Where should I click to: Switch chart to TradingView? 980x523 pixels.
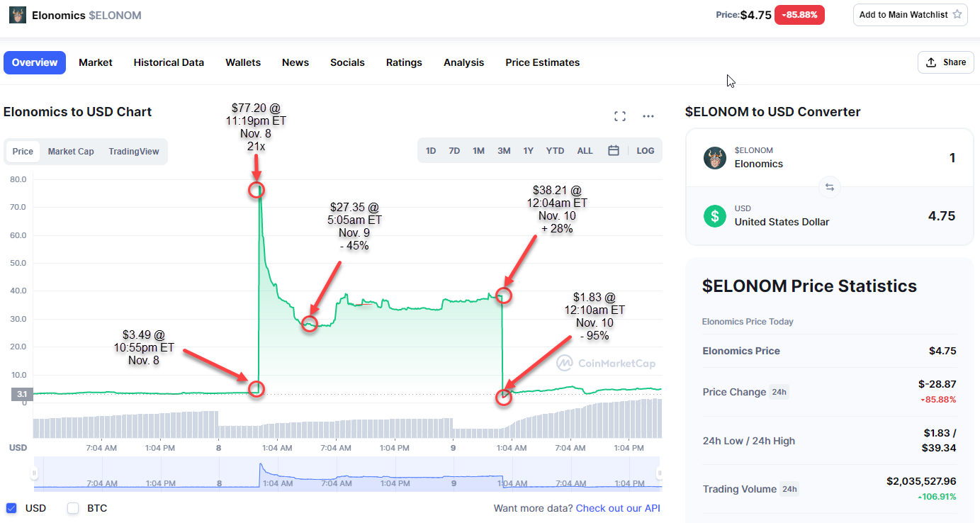click(134, 151)
